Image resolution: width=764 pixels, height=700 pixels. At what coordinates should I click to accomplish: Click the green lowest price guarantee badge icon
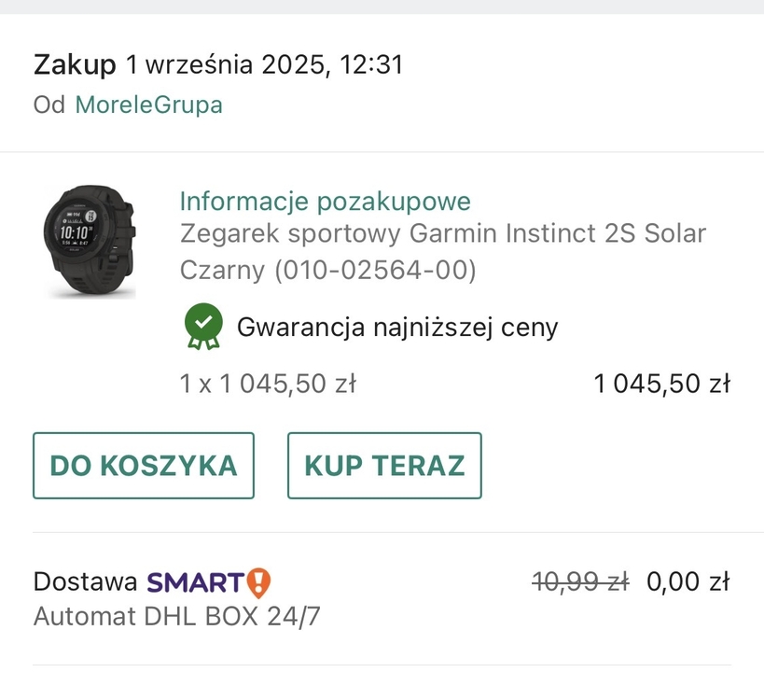tap(202, 326)
